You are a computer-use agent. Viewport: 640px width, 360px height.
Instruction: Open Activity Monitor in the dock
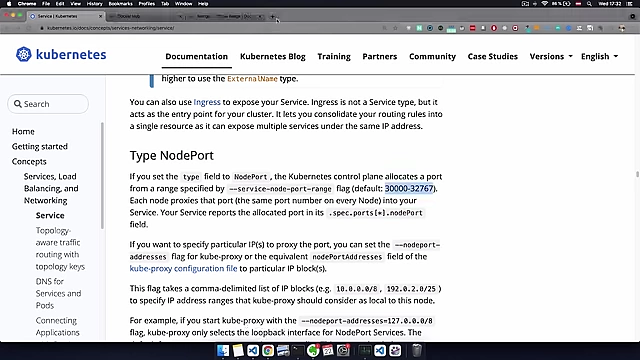click(364, 351)
